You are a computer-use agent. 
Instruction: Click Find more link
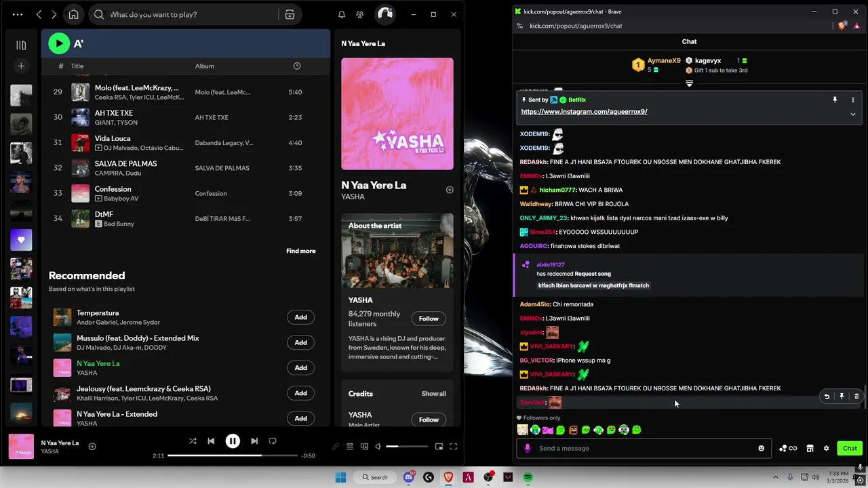(300, 251)
